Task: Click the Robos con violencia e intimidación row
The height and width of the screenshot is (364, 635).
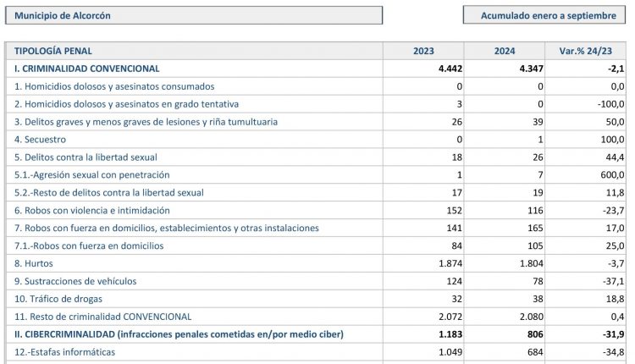Action: pyautogui.click(x=92, y=210)
